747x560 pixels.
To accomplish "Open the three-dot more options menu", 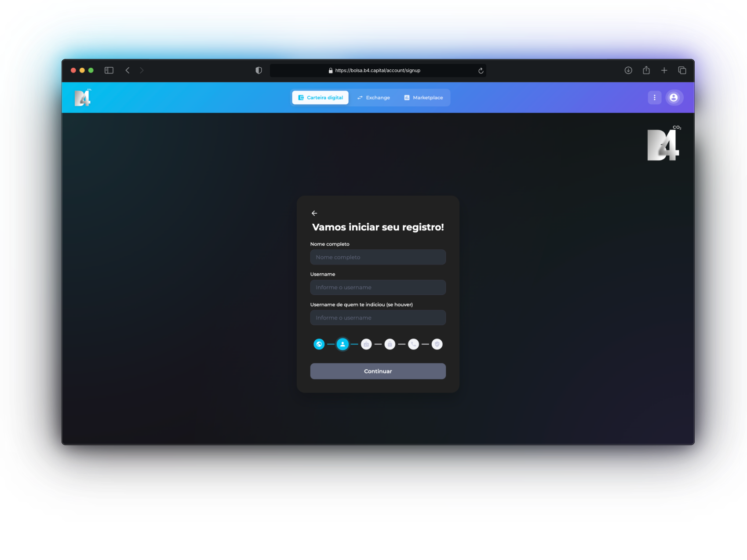I will coord(654,98).
